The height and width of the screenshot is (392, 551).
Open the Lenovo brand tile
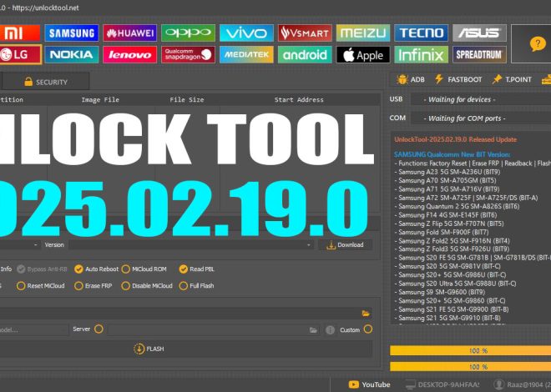coord(130,54)
